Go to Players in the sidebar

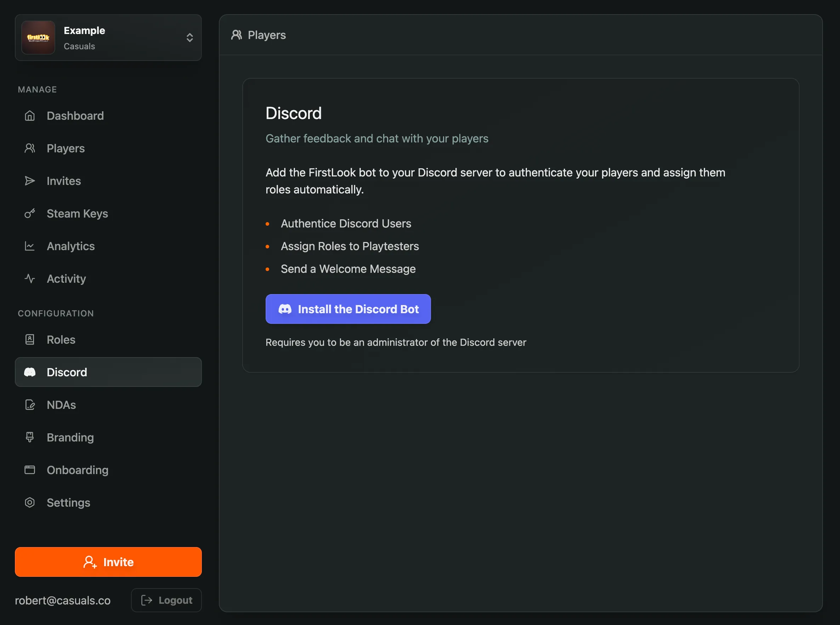coord(108,148)
